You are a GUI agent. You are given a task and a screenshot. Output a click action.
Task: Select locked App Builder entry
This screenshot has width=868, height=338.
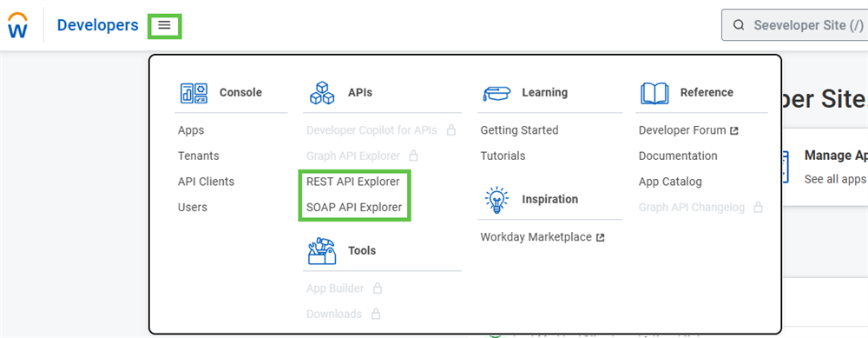335,288
